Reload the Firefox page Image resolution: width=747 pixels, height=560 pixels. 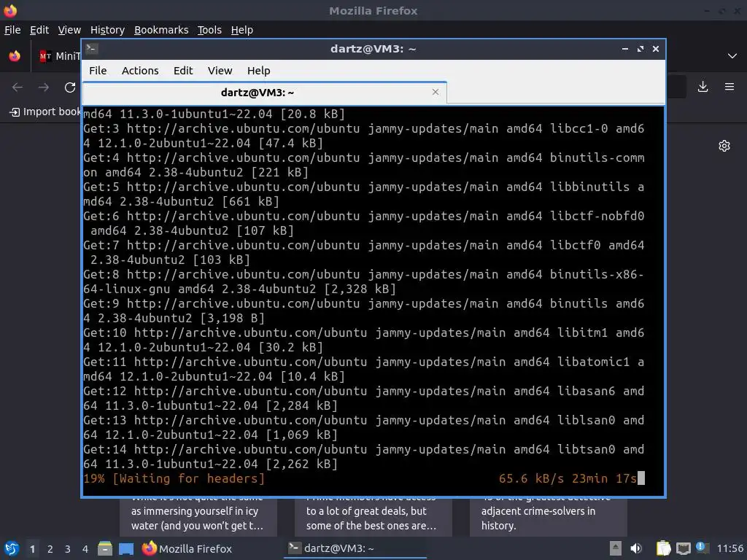pos(70,87)
